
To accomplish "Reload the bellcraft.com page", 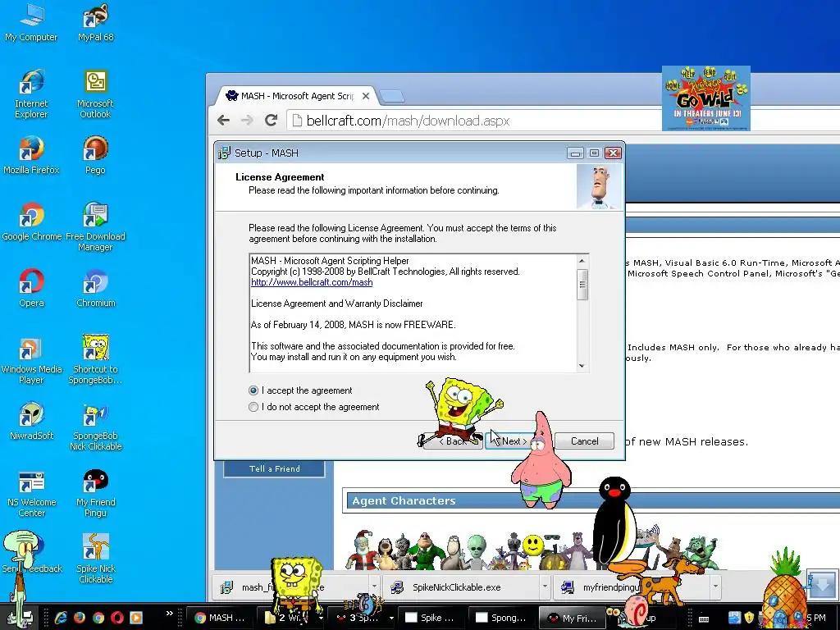I will (x=271, y=121).
